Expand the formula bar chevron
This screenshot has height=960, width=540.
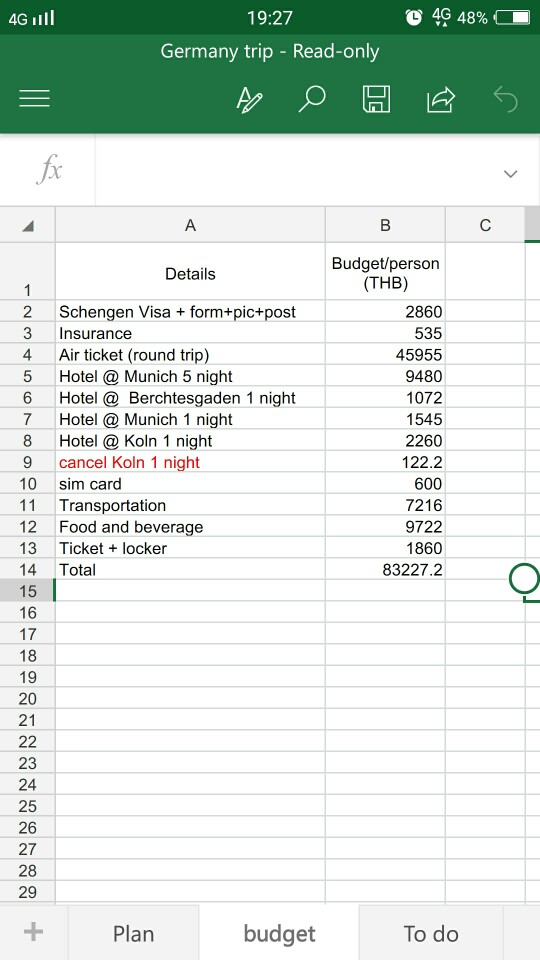tap(510, 174)
